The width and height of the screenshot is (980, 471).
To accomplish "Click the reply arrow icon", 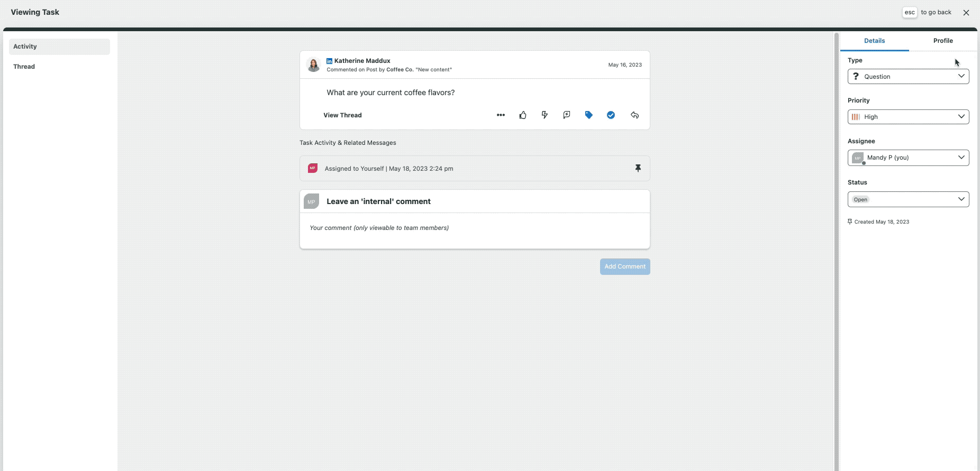I will coord(635,115).
